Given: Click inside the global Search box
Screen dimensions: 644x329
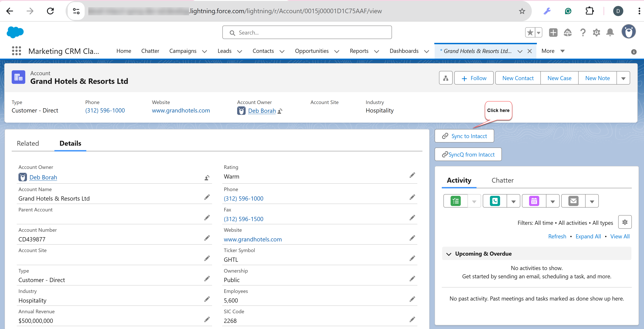Looking at the screenshot, I should coord(307,33).
